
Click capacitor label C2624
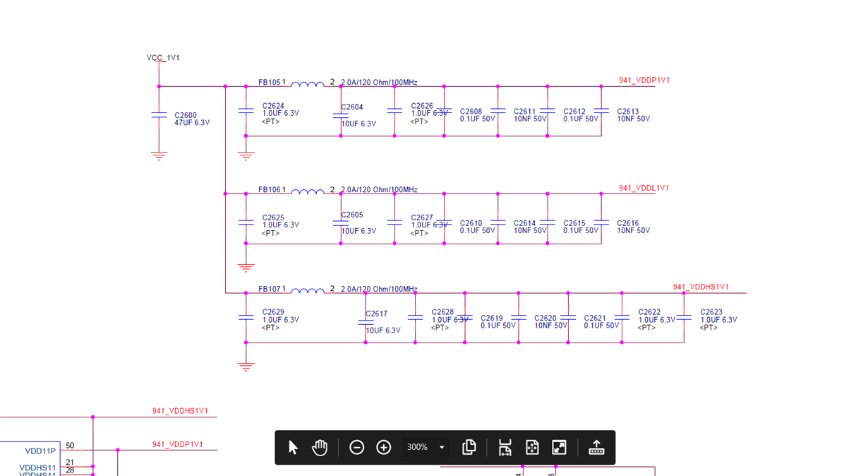click(x=273, y=106)
